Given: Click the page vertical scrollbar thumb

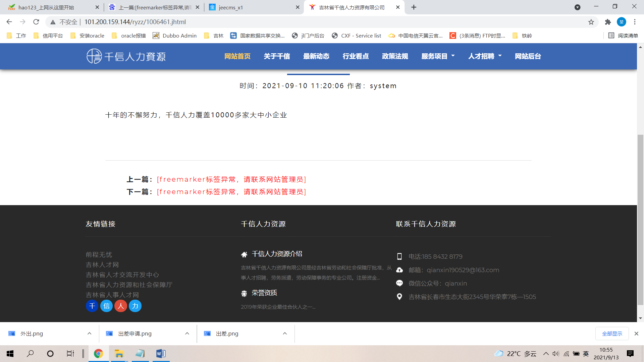Looking at the screenshot, I should [x=640, y=220].
